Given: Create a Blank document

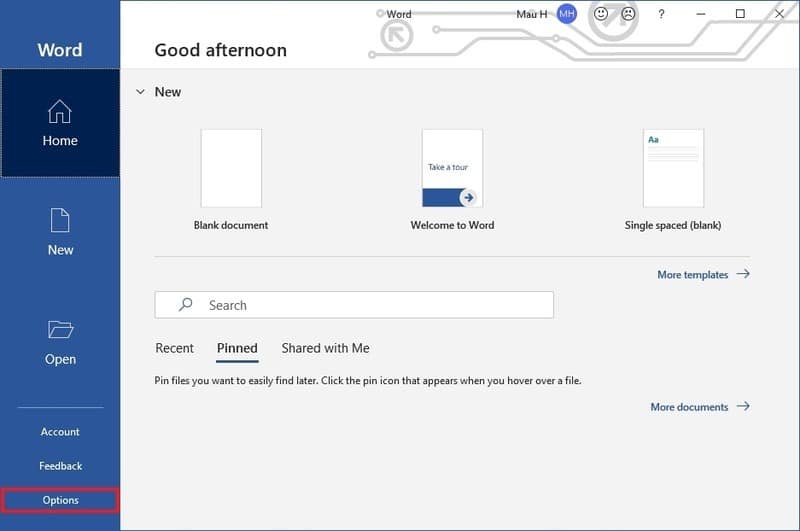Looking at the screenshot, I should tap(231, 168).
